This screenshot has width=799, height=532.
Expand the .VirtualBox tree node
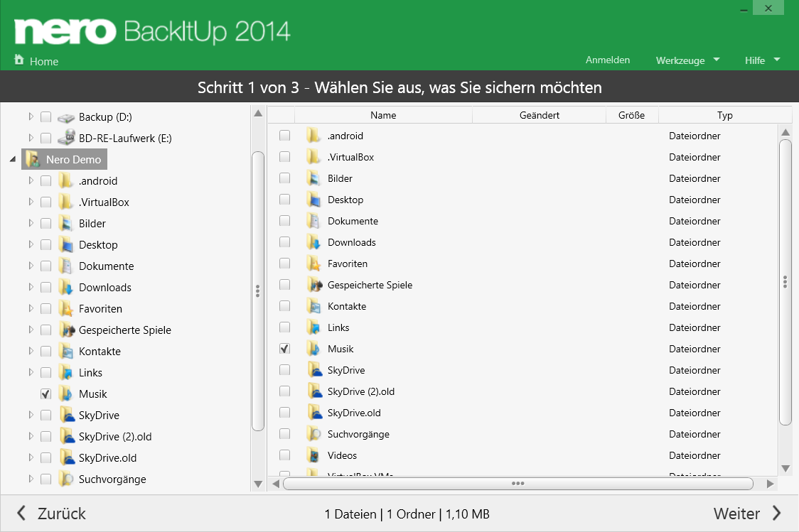[x=31, y=202]
